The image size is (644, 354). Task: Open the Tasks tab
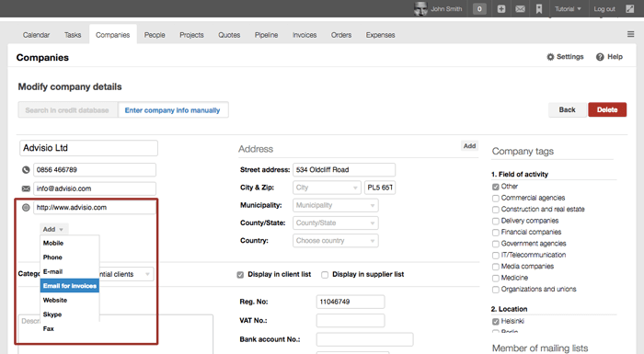73,35
